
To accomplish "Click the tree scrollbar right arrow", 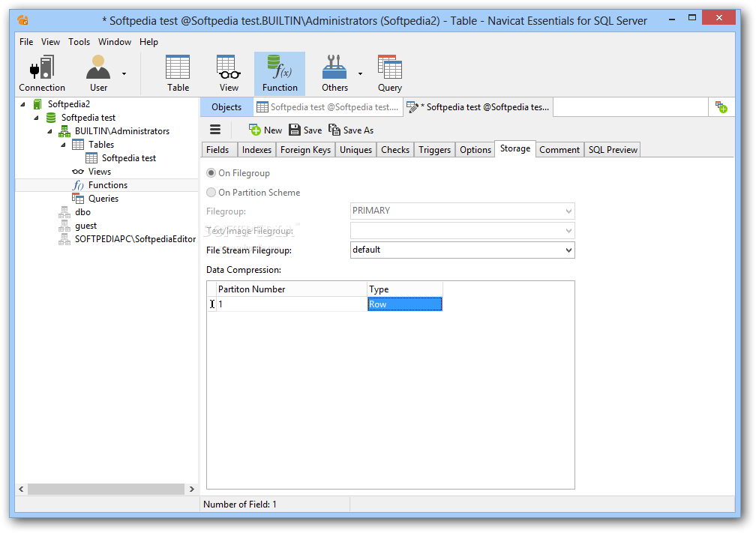I will [191, 489].
